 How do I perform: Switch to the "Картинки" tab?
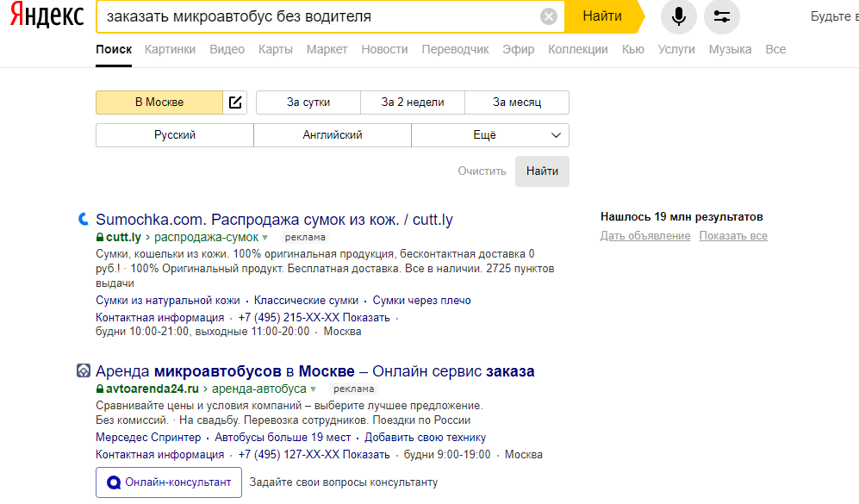pos(171,49)
